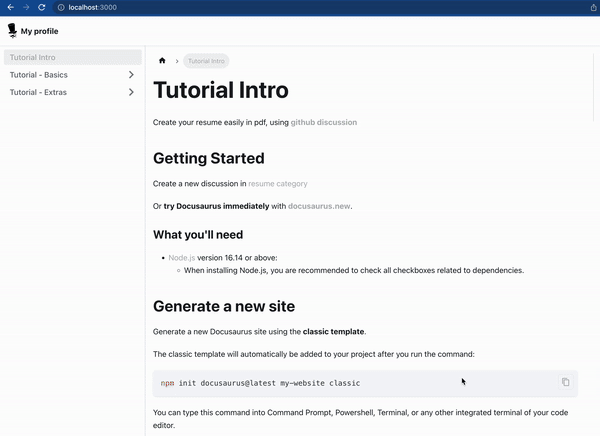Open the github discussion link

pos(323,123)
